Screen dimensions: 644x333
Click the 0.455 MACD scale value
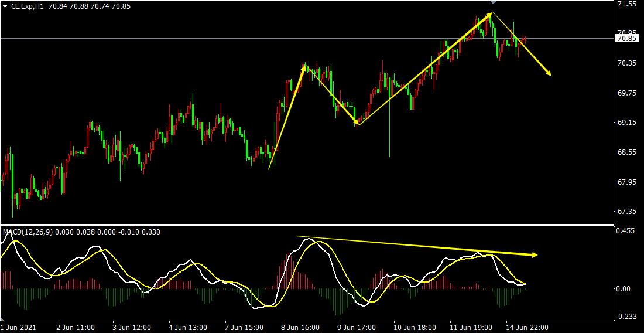click(x=625, y=231)
